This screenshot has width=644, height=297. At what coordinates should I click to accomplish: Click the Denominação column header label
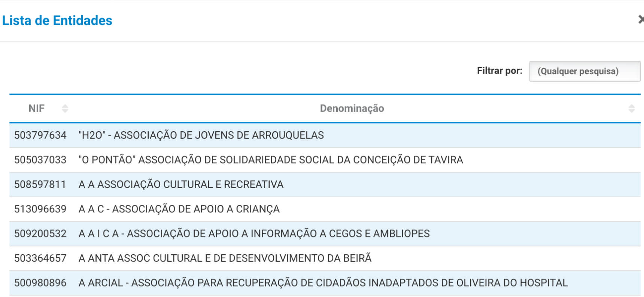click(x=352, y=109)
